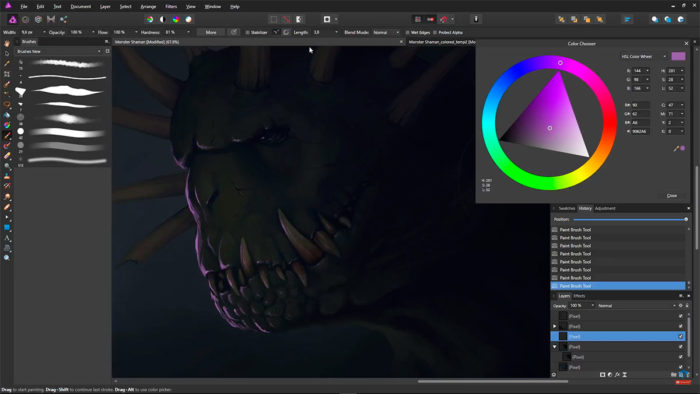Viewport: 700px width, 394px height.
Task: Open the Filters menu
Action: tap(171, 7)
